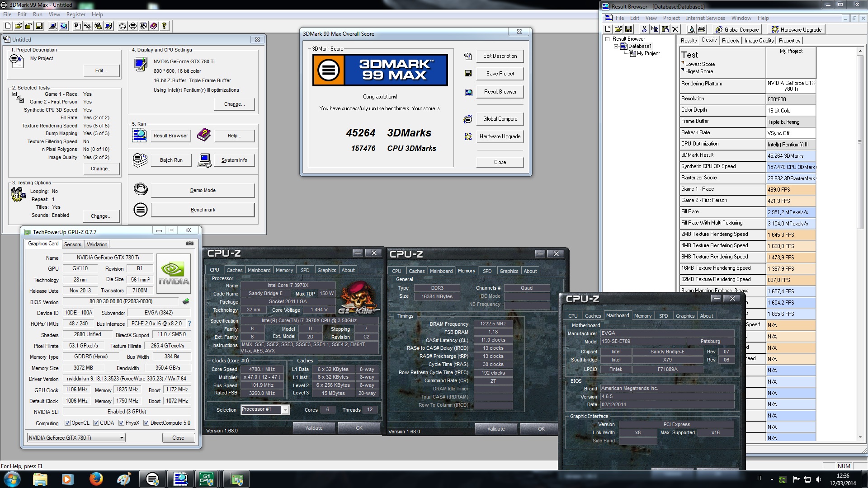
Task: Open the Run menu in 3DMark 99 Max
Action: [x=38, y=14]
